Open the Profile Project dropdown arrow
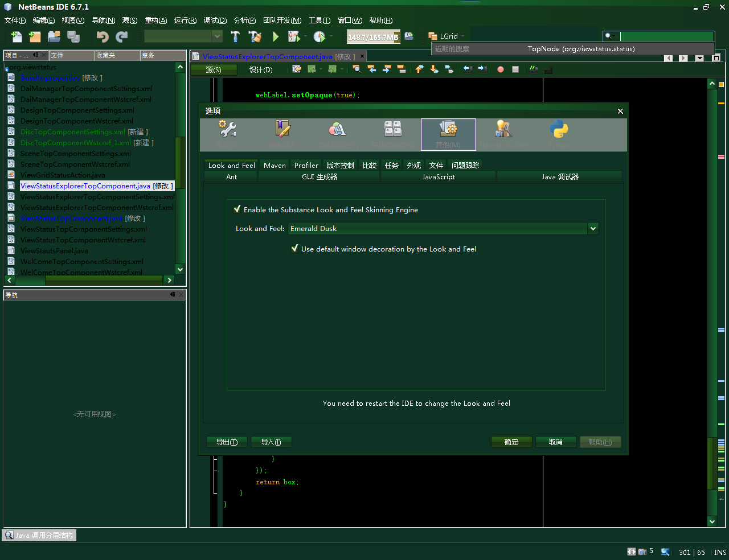The height and width of the screenshot is (560, 729). [331, 37]
